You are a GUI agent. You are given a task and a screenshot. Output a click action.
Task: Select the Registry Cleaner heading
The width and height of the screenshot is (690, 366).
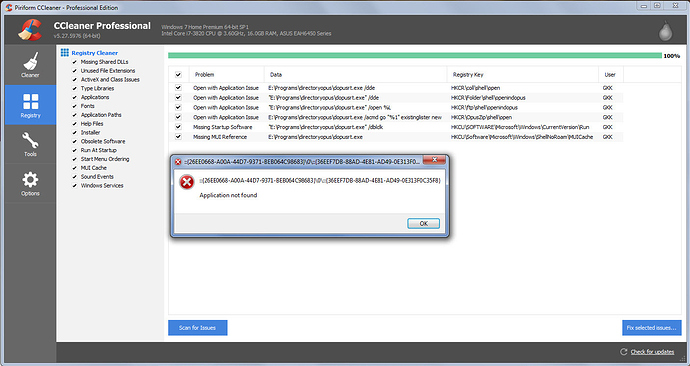[x=95, y=53]
